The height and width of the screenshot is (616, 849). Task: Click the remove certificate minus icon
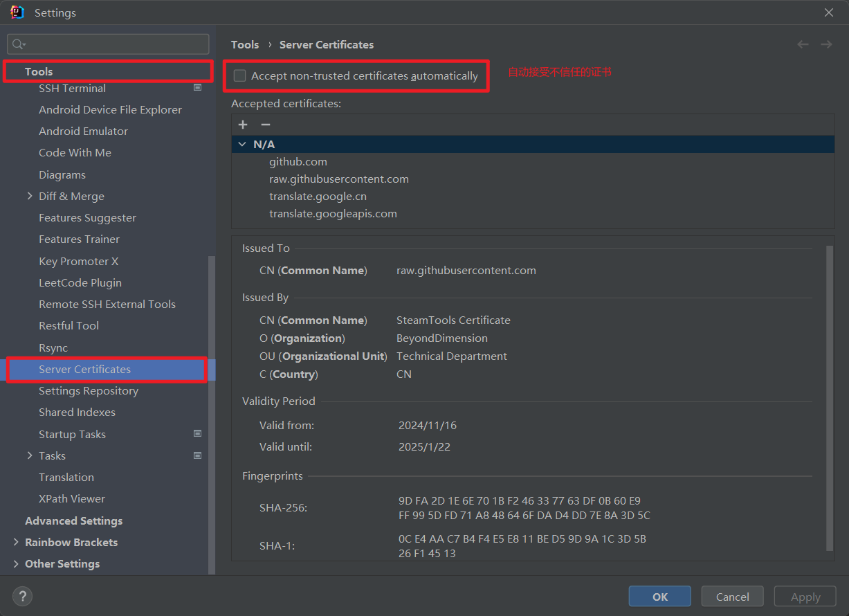click(265, 125)
